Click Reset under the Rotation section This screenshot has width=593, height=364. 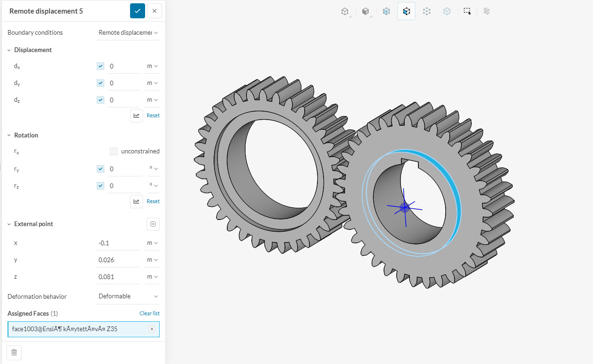(153, 201)
